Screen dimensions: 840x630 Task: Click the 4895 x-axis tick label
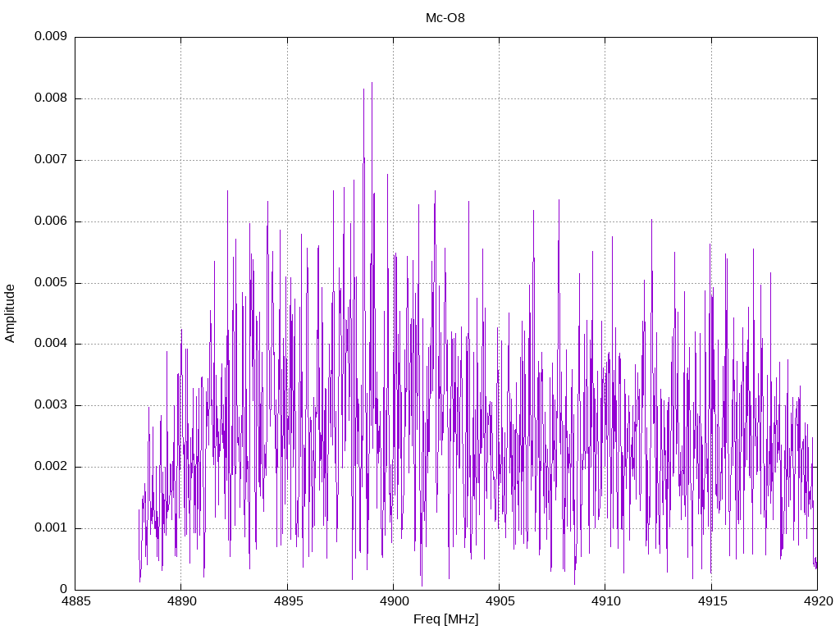[288, 601]
